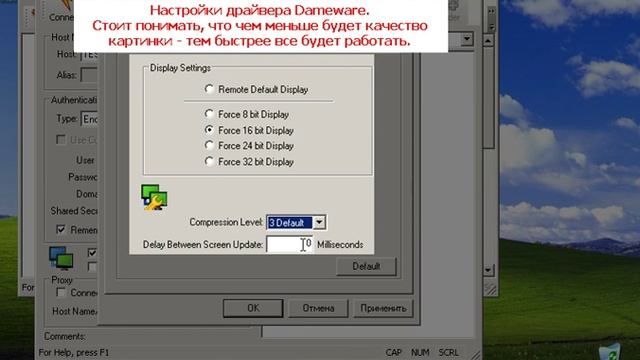Viewport: 640px width, 360px height.
Task: Click the scrollbar down arrow at right
Action: [x=488, y=270]
